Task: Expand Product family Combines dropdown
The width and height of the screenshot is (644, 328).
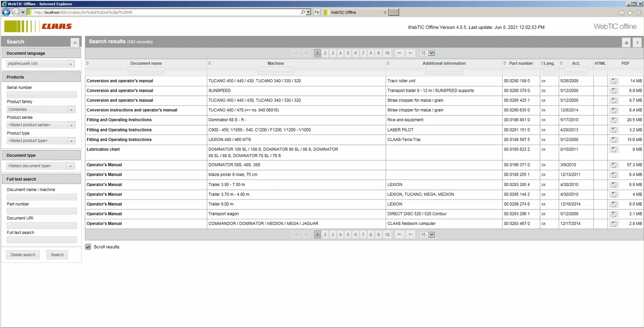Action: point(71,110)
